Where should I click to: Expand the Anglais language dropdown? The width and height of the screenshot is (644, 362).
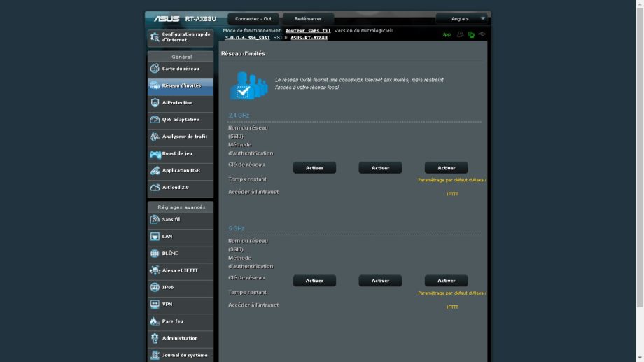461,18
